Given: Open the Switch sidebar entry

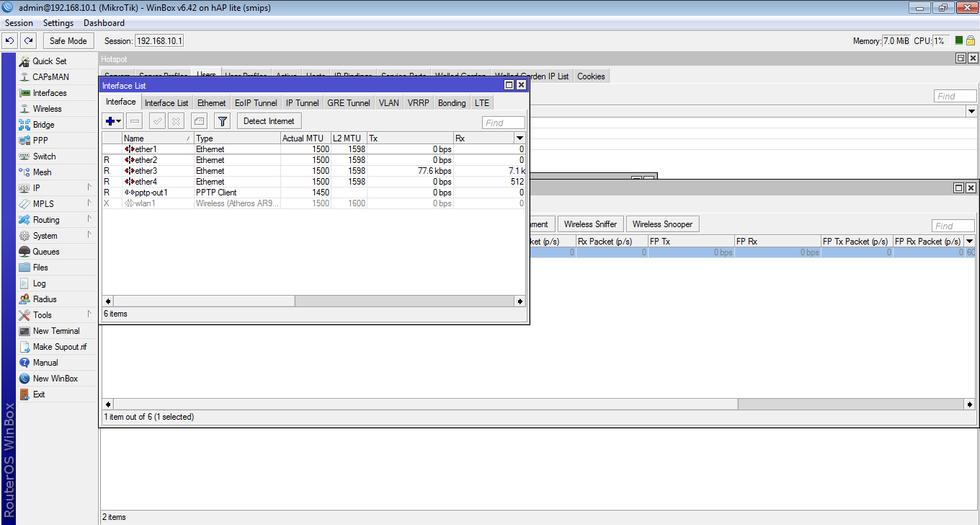Looking at the screenshot, I should pos(44,156).
